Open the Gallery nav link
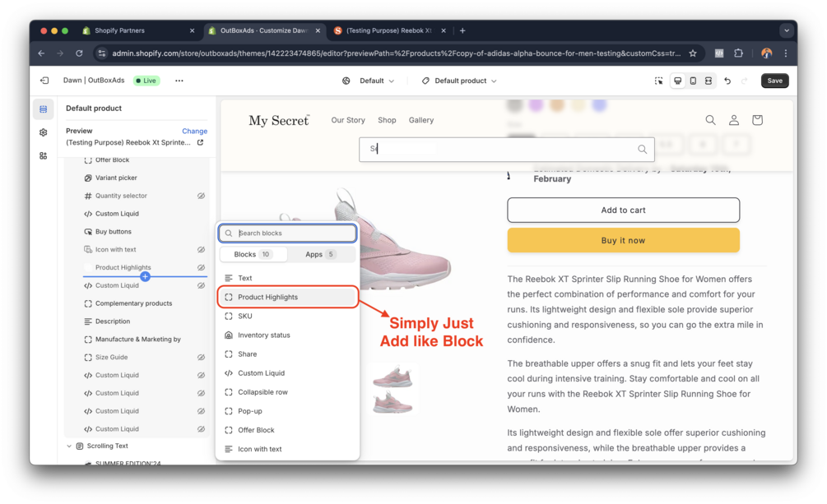827x504 pixels. (421, 120)
